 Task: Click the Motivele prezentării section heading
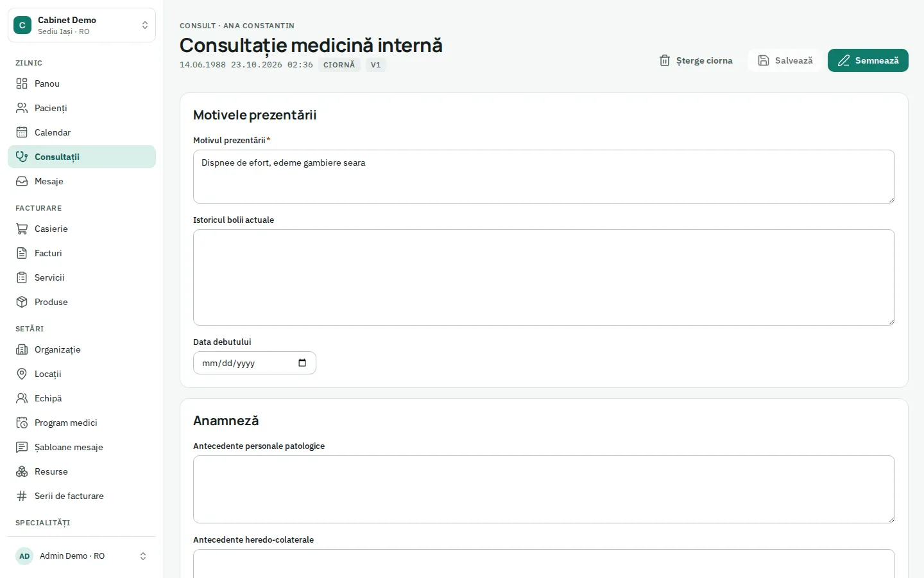(255, 115)
